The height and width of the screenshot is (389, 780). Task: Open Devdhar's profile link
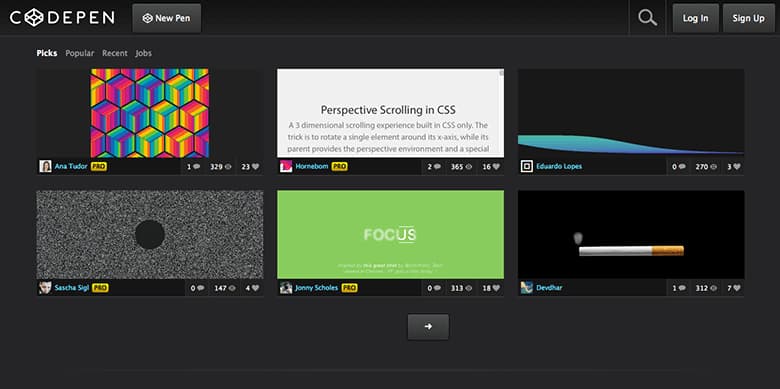point(549,288)
